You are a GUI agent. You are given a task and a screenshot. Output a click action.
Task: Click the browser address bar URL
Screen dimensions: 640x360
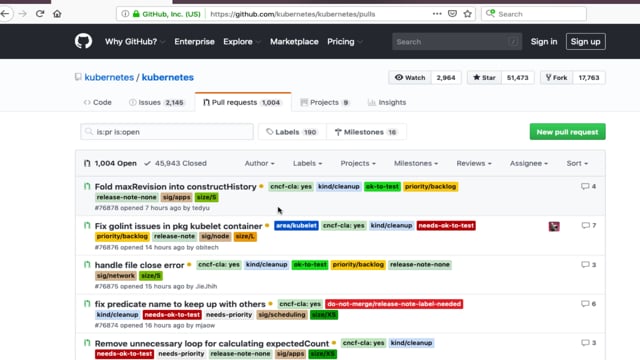coord(293,14)
